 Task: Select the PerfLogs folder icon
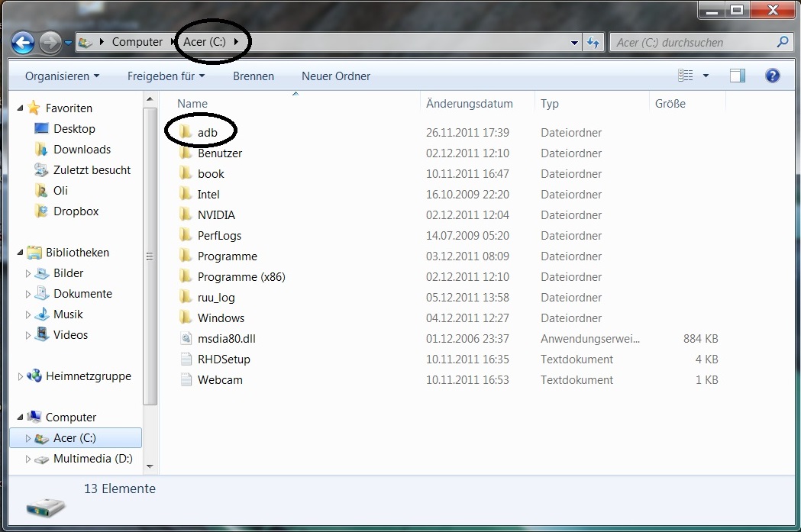(x=186, y=235)
